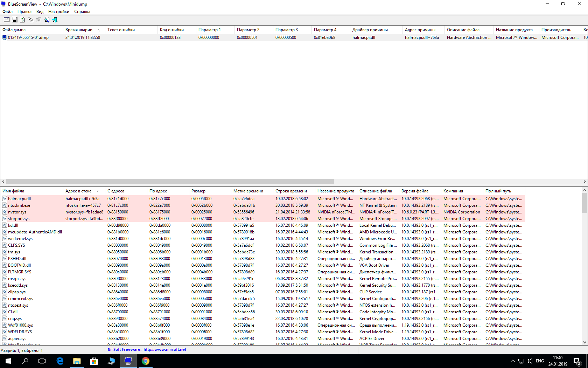Launch Microsoft Edge from the taskbar
Image resolution: width=588 pixels, height=368 pixels.
tap(60, 361)
